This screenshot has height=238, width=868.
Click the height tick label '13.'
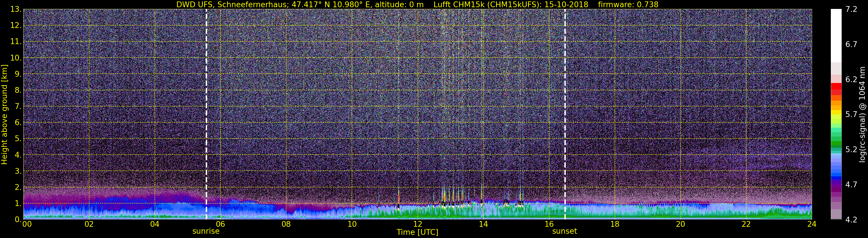click(16, 10)
